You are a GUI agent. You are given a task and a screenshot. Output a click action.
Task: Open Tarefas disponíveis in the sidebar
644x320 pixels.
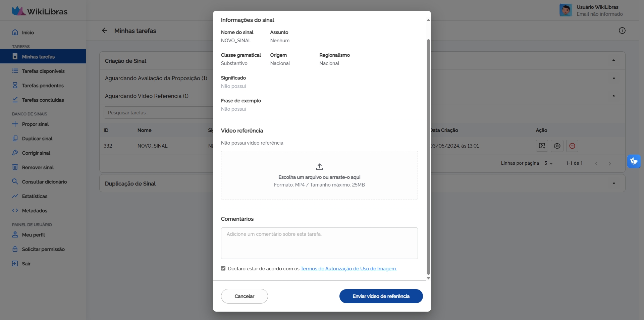tap(43, 71)
